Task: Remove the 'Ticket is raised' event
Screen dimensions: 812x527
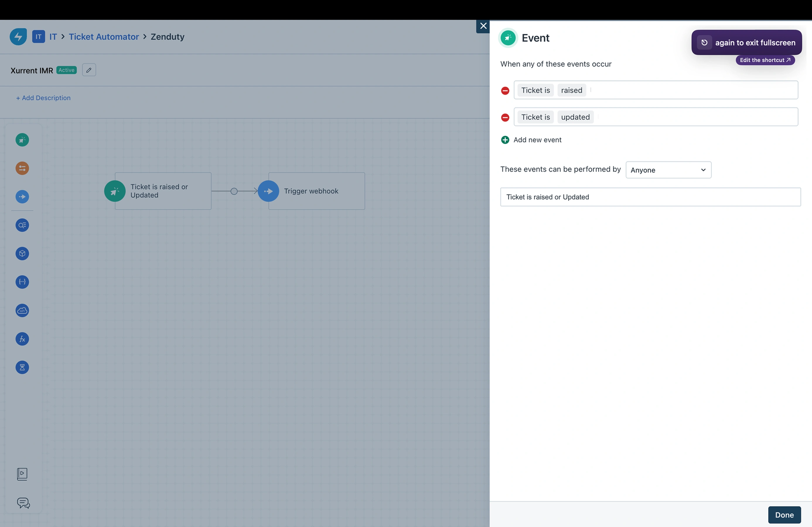Action: (x=505, y=91)
